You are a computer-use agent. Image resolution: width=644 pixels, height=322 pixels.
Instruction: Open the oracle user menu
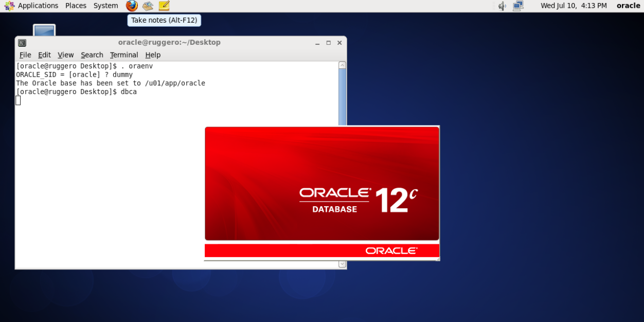click(629, 6)
